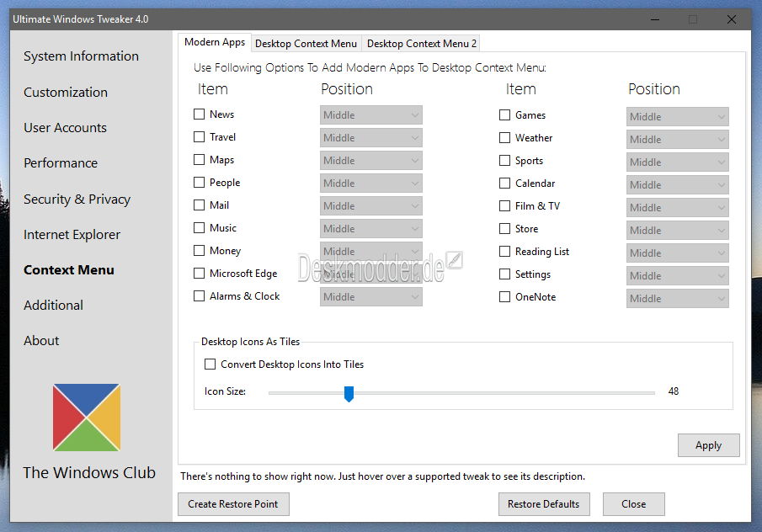
Task: Enable the Calendar checkbox
Action: (505, 184)
